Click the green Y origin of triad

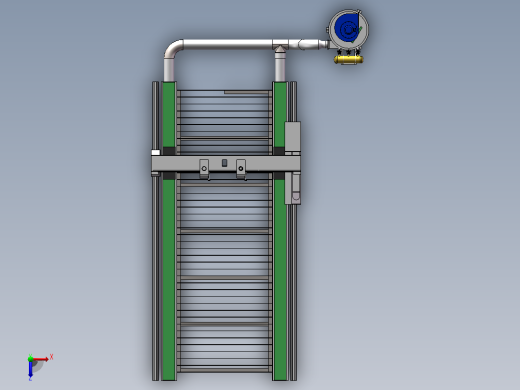(x=30, y=359)
